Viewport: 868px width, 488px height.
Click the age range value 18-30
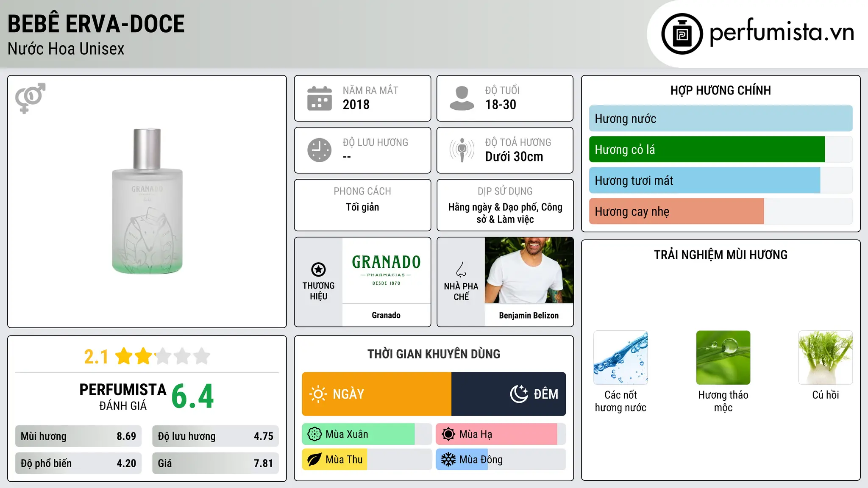click(501, 105)
